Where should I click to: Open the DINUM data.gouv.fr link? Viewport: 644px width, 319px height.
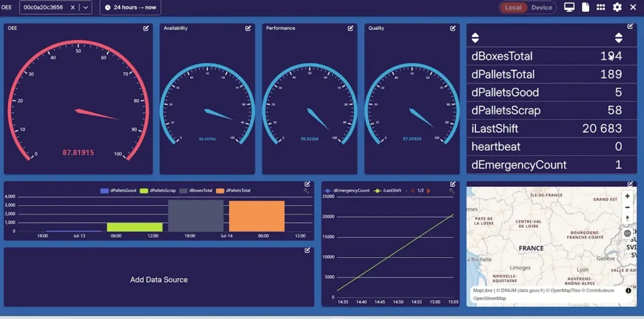coord(520,291)
